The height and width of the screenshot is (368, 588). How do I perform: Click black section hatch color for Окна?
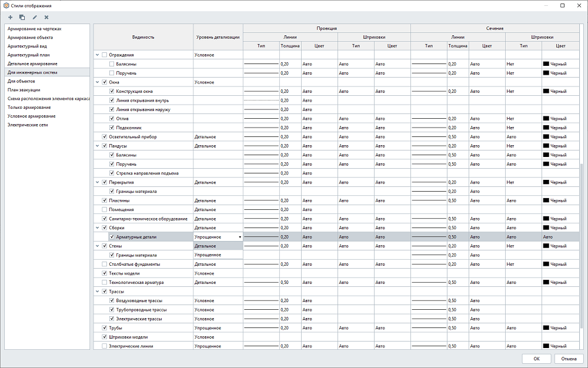[x=554, y=92]
